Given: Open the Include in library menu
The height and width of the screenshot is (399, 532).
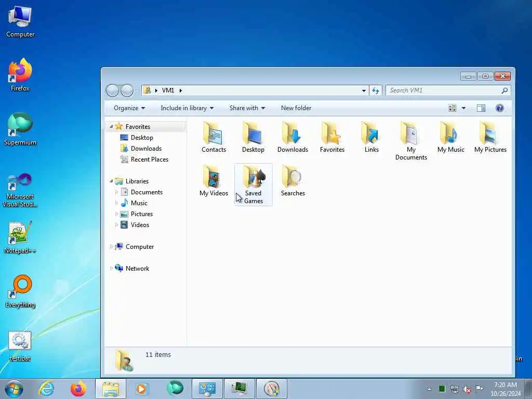Looking at the screenshot, I should tap(187, 108).
